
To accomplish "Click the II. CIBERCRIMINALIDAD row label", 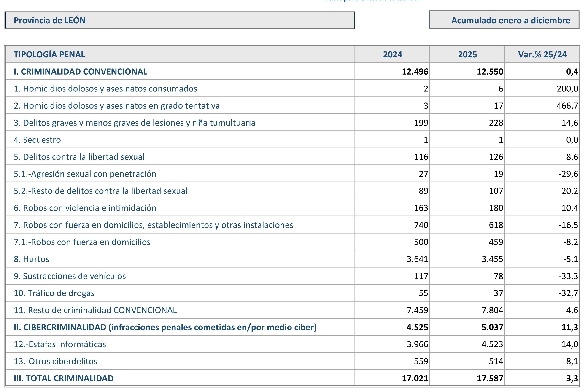I will [165, 327].
